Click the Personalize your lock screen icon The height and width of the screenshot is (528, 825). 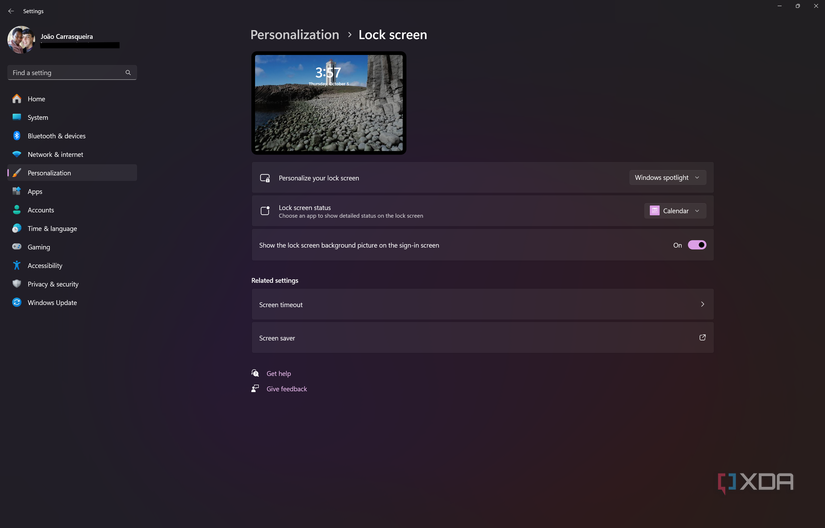[x=265, y=178]
